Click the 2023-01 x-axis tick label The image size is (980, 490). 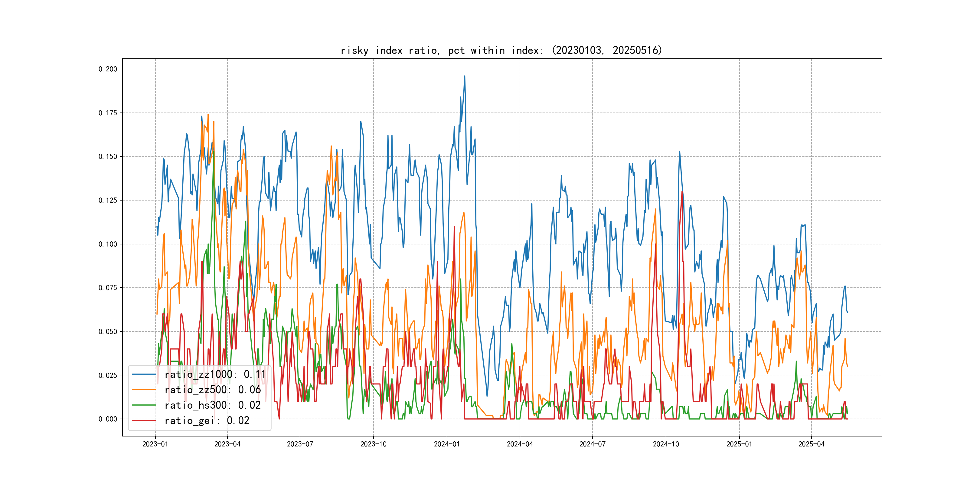click(155, 444)
